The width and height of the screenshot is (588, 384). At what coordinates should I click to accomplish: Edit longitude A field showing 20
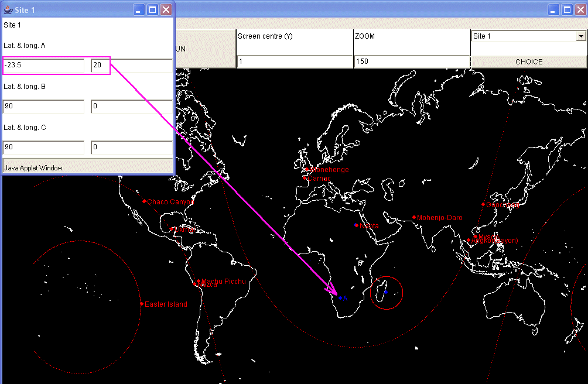132,65
